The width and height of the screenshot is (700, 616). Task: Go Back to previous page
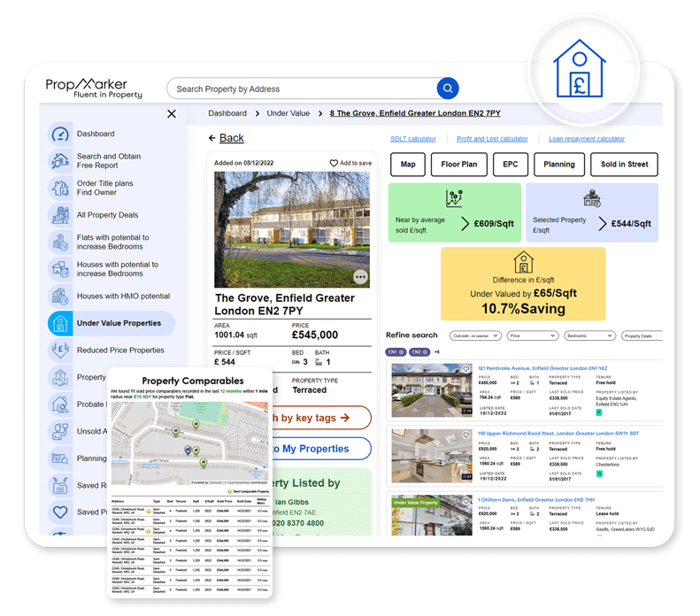[x=231, y=138]
